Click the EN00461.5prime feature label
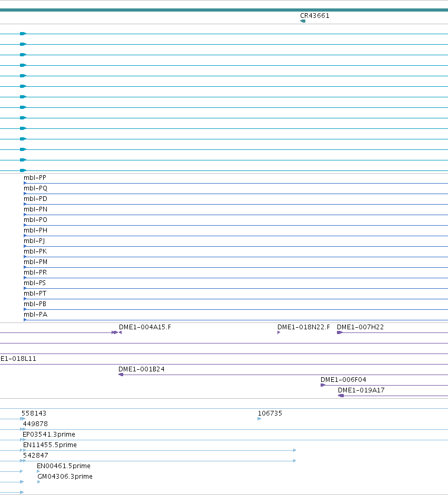This screenshot has height=495, width=448. (64, 466)
